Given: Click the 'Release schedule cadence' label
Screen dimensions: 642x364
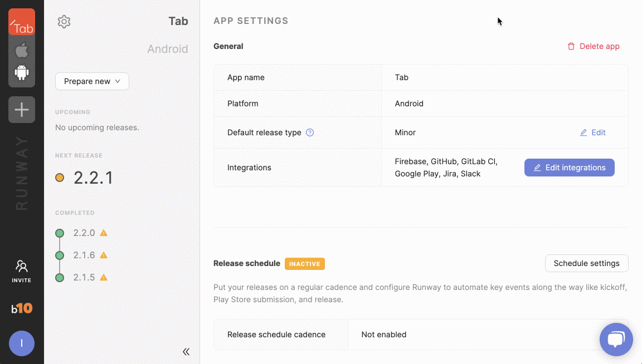Looking at the screenshot, I should pyautogui.click(x=276, y=335).
